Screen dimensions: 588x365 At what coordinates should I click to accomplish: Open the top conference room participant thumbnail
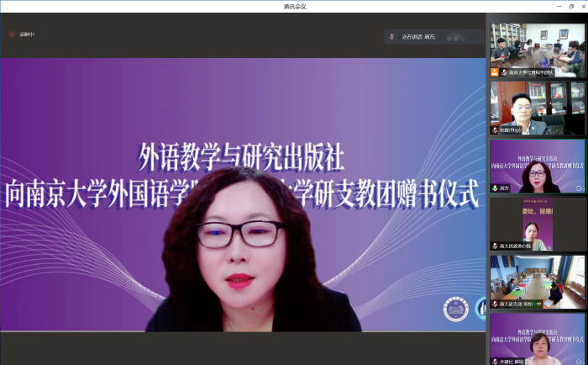pos(537,50)
